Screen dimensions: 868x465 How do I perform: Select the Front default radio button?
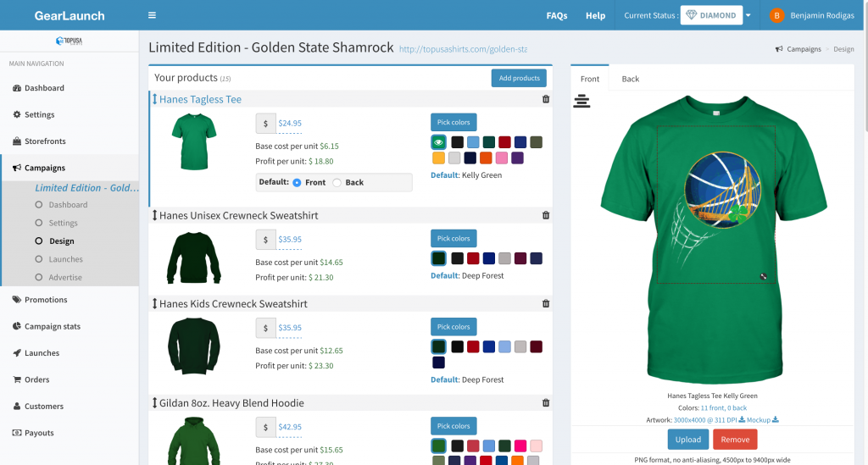(297, 183)
